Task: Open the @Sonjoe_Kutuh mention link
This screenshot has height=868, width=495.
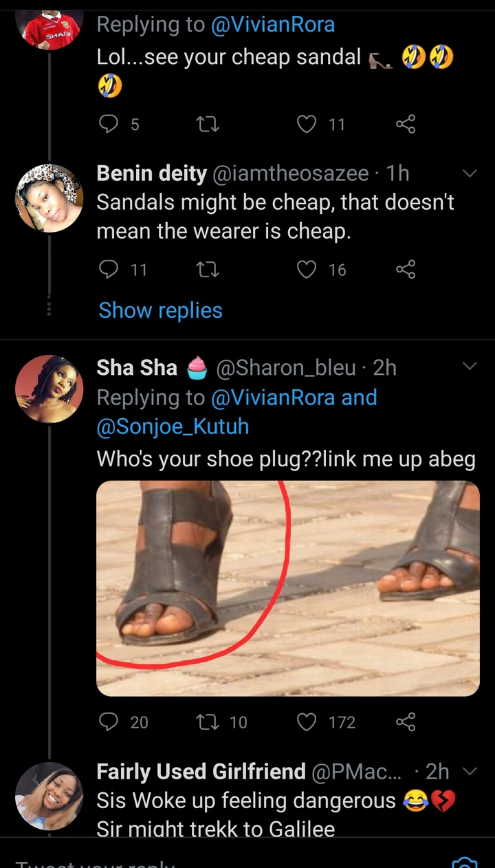Action: coord(173,426)
